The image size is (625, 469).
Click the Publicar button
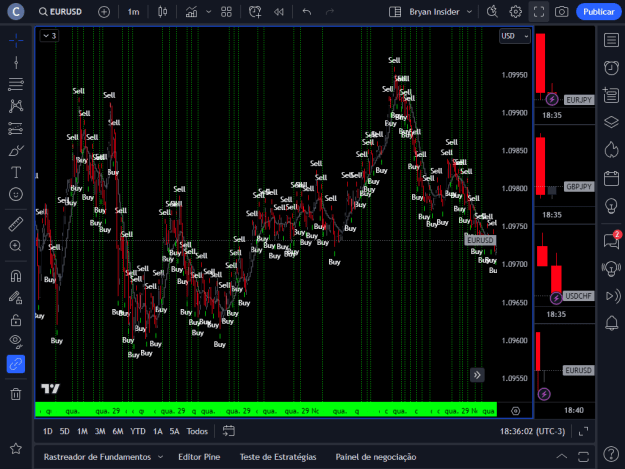[x=599, y=12]
